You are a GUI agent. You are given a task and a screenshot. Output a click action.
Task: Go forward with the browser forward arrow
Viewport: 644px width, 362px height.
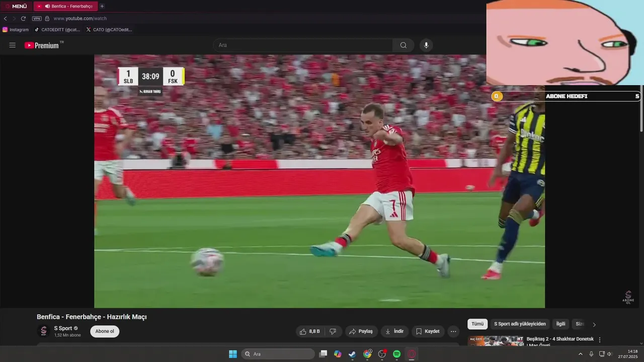[14, 19]
